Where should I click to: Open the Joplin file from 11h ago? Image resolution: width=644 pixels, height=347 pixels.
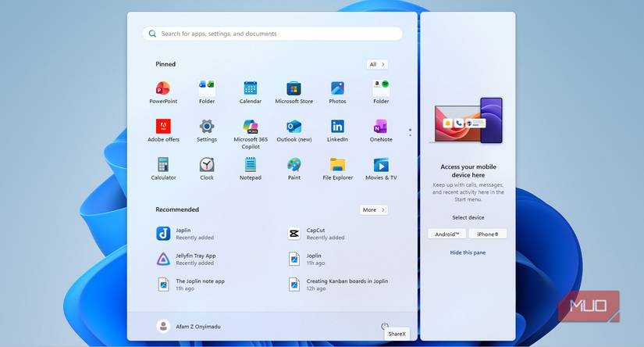[305, 259]
